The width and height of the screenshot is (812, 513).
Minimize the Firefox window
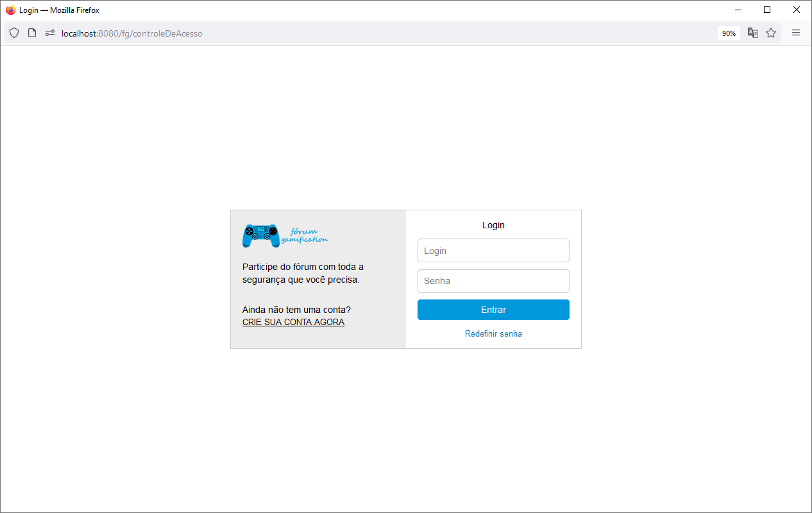pos(738,10)
